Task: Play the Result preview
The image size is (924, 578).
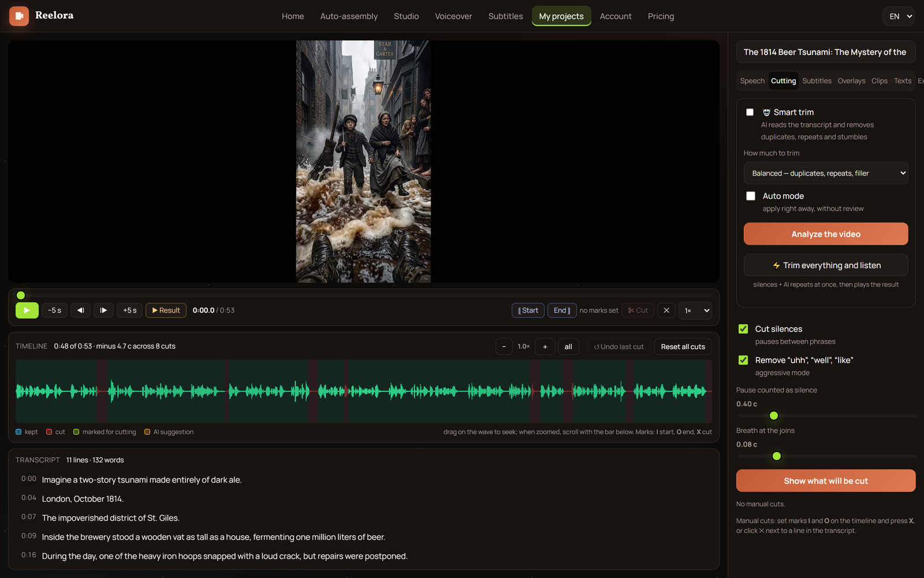Action: 166,310
